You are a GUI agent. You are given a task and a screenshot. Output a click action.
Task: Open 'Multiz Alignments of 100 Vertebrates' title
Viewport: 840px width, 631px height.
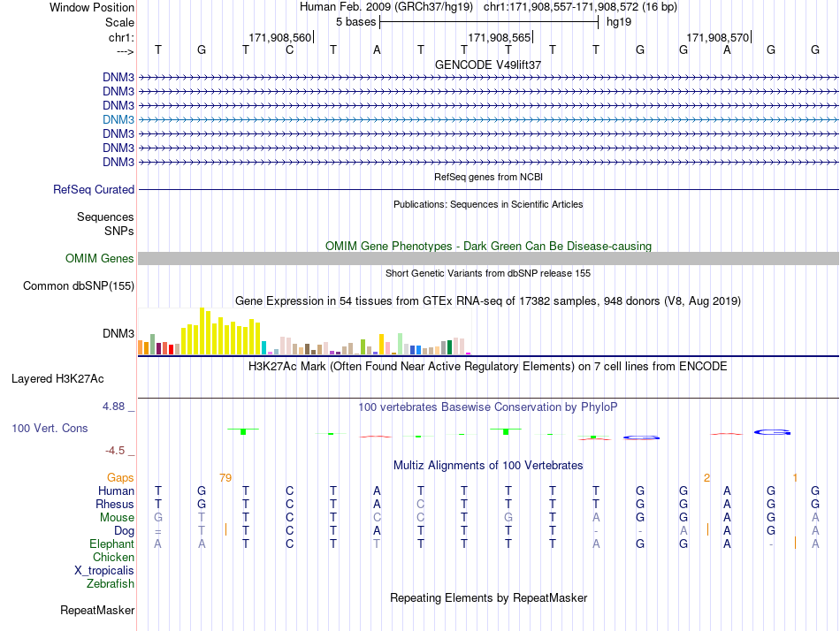pyautogui.click(x=488, y=465)
